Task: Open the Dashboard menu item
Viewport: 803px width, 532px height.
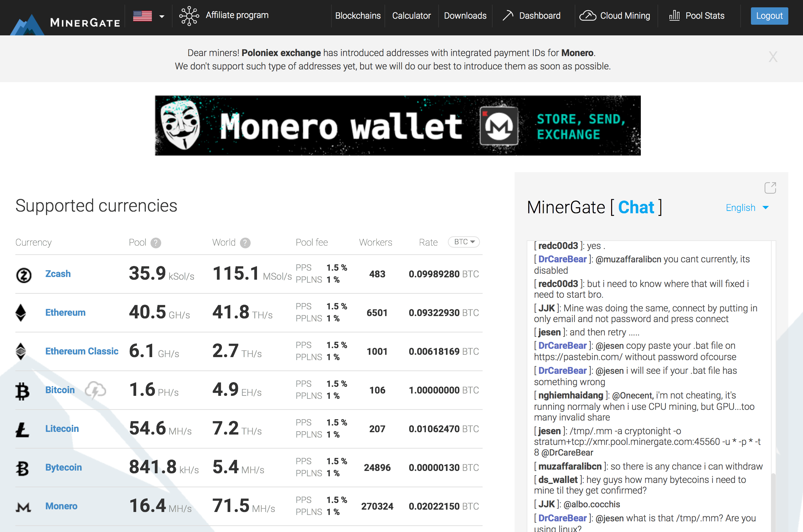Action: 539,16
